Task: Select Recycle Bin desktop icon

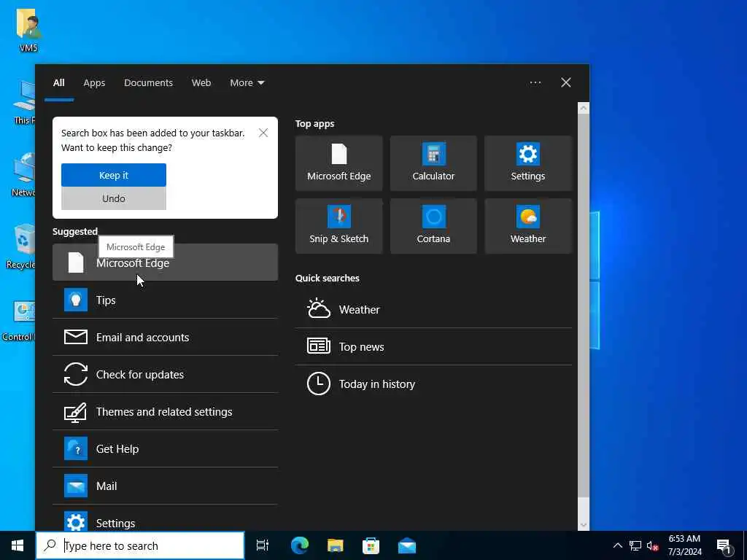Action: click(x=20, y=246)
